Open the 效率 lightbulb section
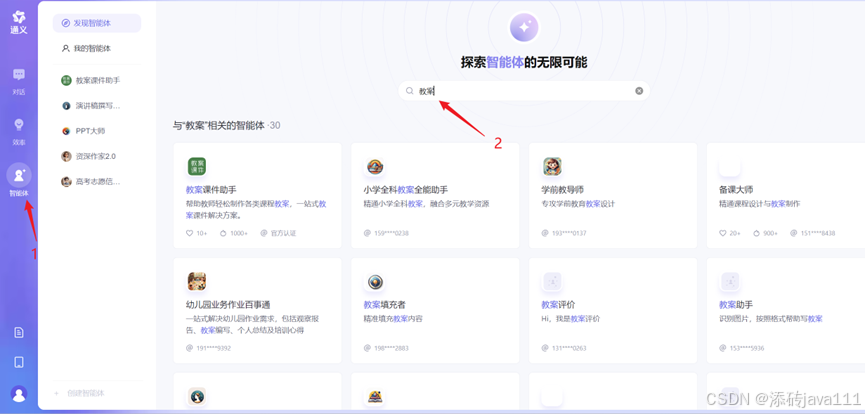 19,131
